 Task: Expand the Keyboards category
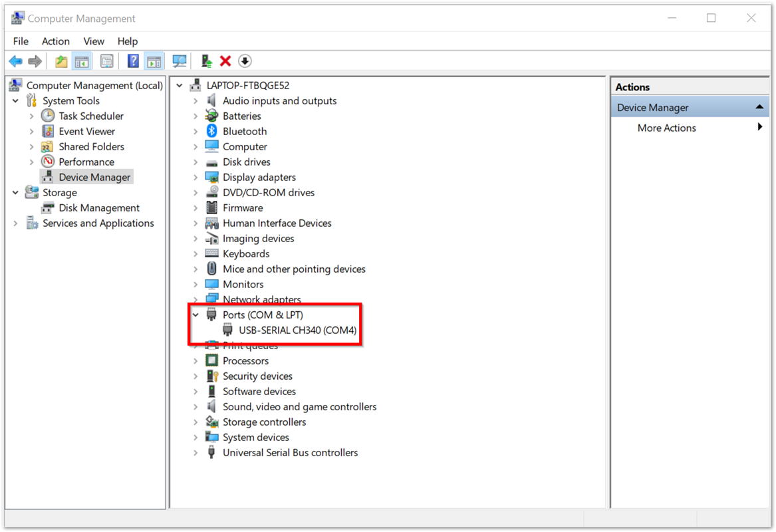195,254
